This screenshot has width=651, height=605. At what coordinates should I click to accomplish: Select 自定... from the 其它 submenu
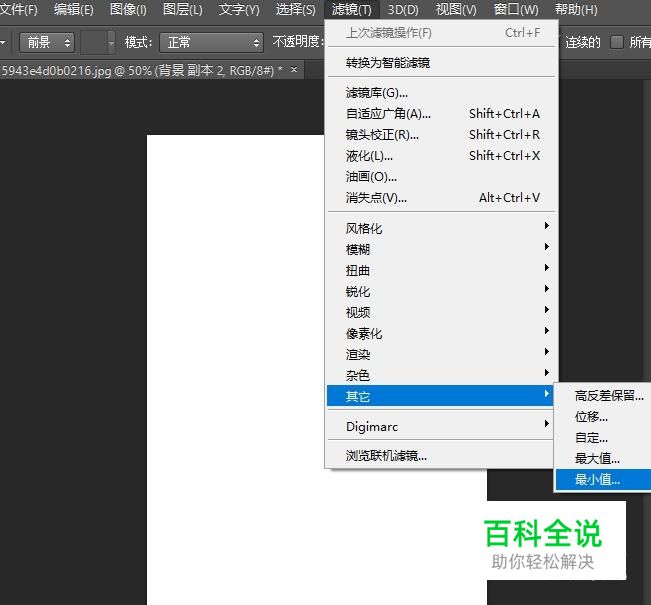pyautogui.click(x=604, y=438)
